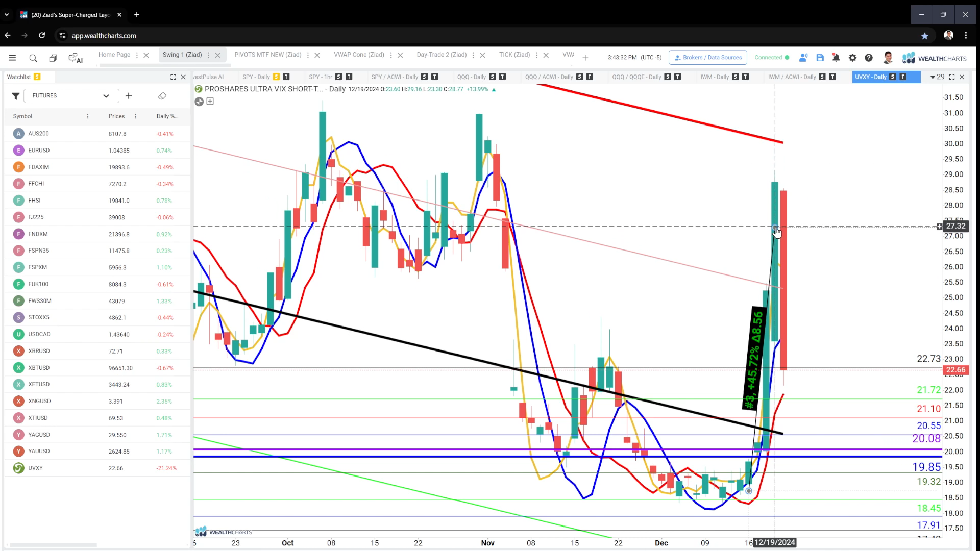This screenshot has width=980, height=551.
Task: Click Brokers / Data Sources button
Action: [x=708, y=58]
